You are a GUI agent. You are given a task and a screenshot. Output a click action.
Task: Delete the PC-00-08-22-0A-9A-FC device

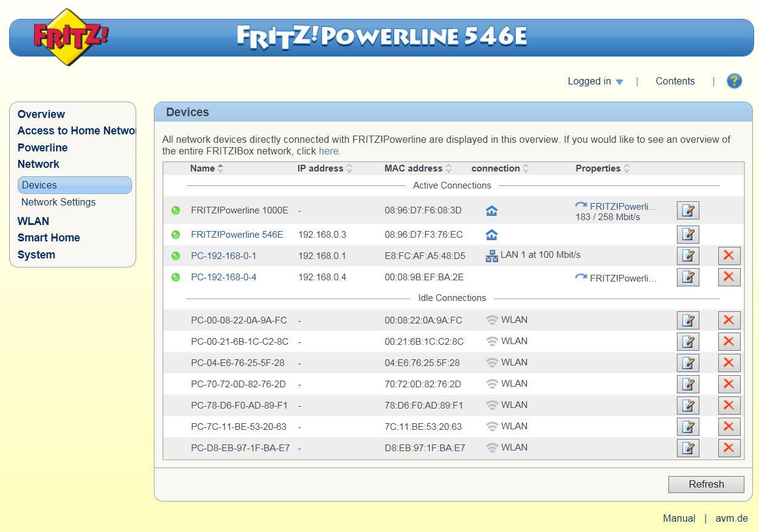pos(729,320)
